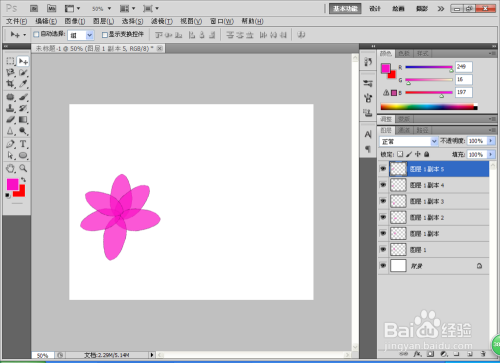Launch Bridge from the top bar
This screenshot has height=363, width=500.
tap(34, 8)
